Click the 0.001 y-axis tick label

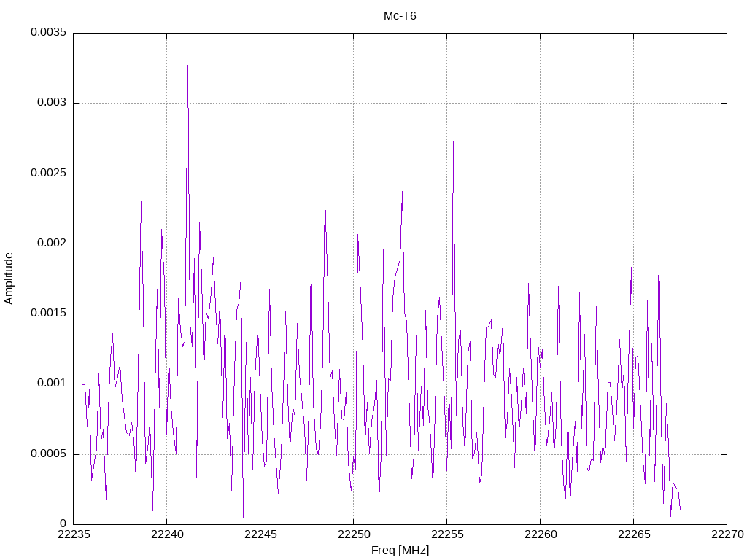click(52, 384)
